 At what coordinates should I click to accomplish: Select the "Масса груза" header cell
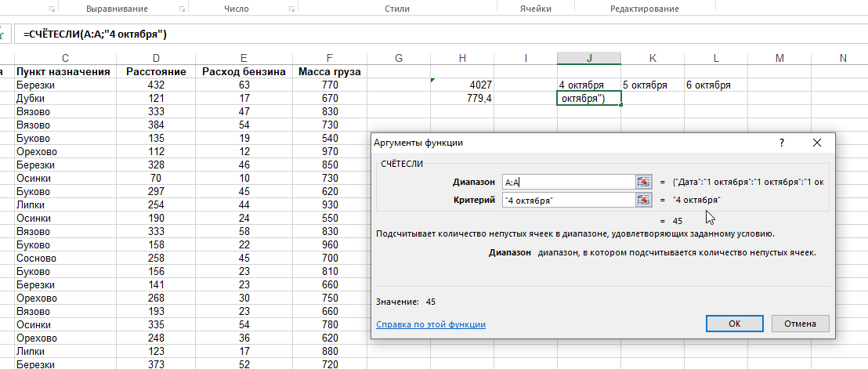(330, 72)
